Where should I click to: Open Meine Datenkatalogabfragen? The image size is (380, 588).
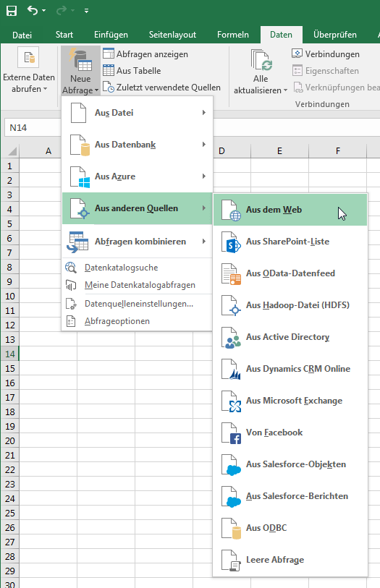tap(138, 285)
